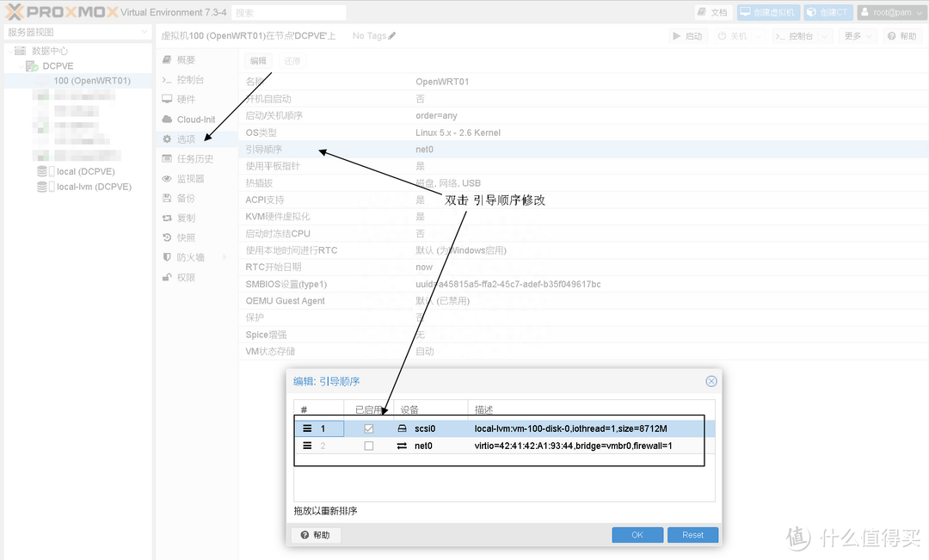Screen dimensions: 929x560
Task: Select the 引导顺序 boot order row
Action: pos(583,150)
